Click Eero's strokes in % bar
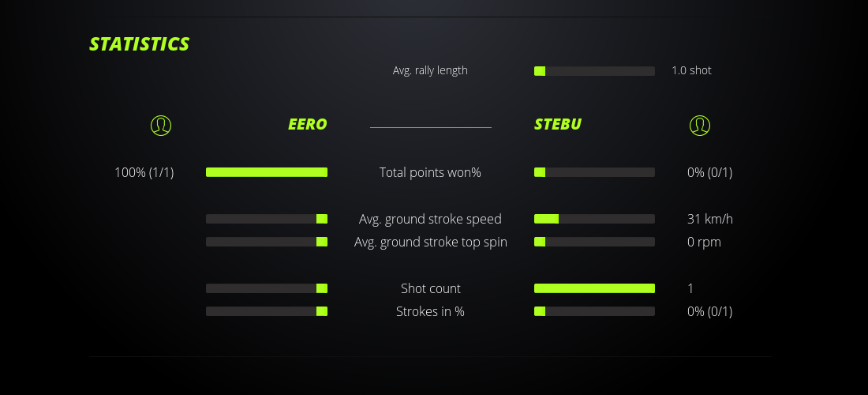Image resolution: width=868 pixels, height=395 pixels. [267, 311]
